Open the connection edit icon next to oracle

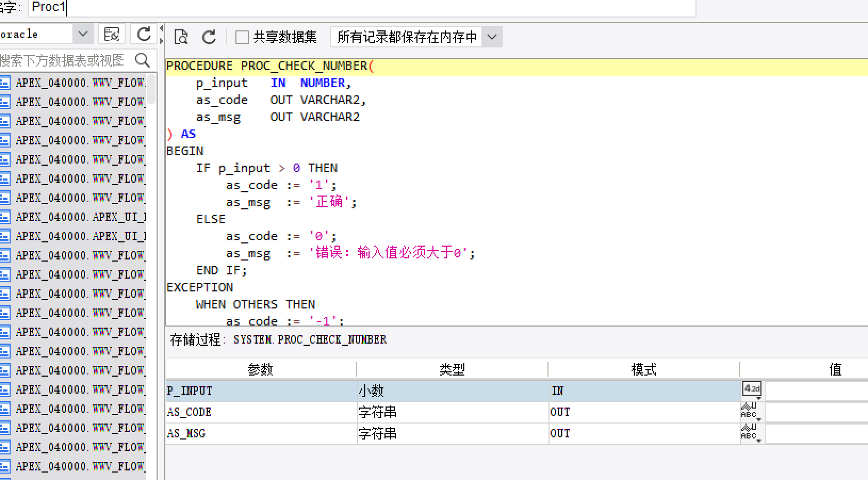112,34
